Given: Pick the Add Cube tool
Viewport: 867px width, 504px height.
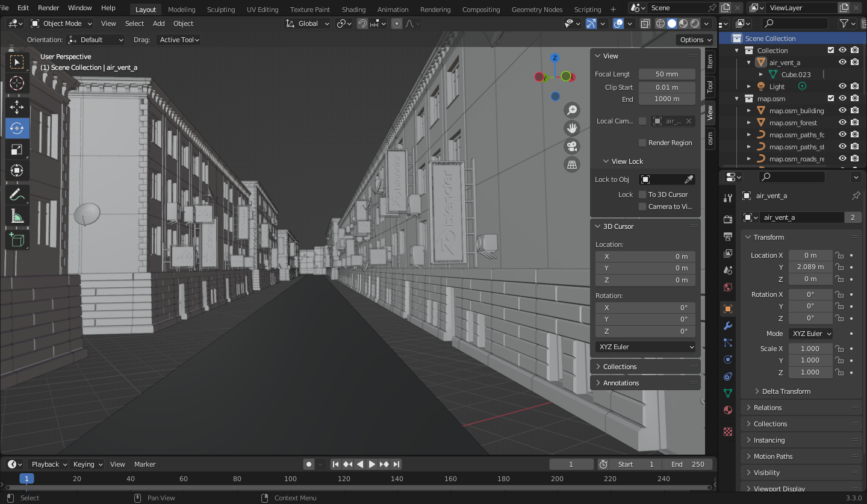Looking at the screenshot, I should pos(17,240).
